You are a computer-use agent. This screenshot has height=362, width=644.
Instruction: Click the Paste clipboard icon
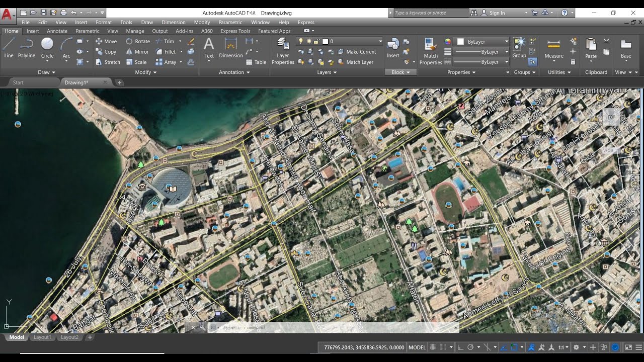[x=591, y=49]
